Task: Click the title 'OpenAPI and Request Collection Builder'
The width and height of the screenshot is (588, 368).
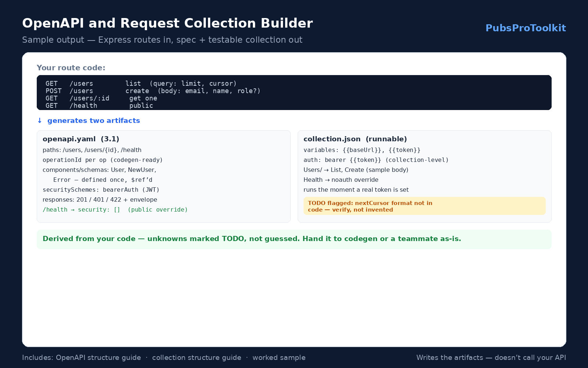Action: [x=168, y=23]
